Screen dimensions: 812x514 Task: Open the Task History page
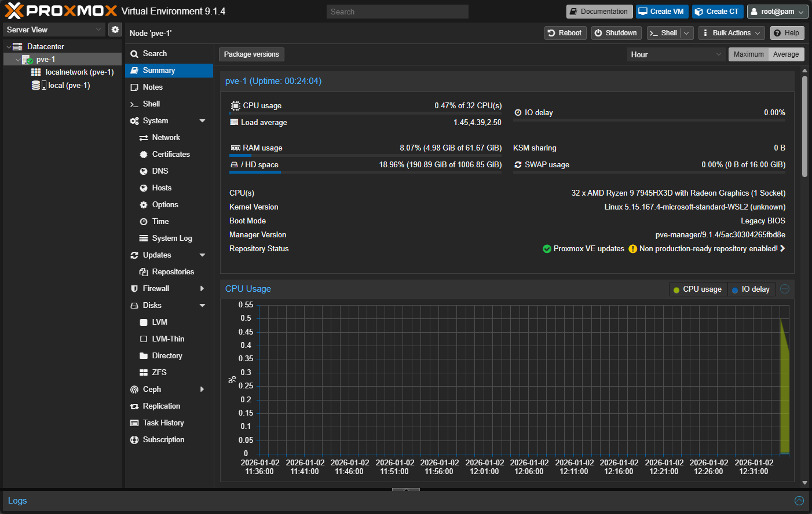(163, 423)
